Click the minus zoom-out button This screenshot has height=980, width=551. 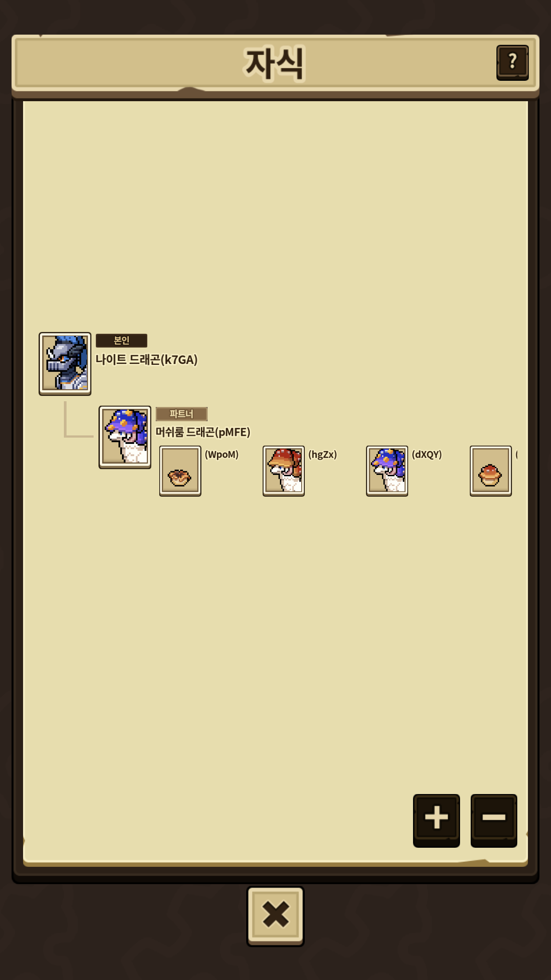tap(494, 820)
